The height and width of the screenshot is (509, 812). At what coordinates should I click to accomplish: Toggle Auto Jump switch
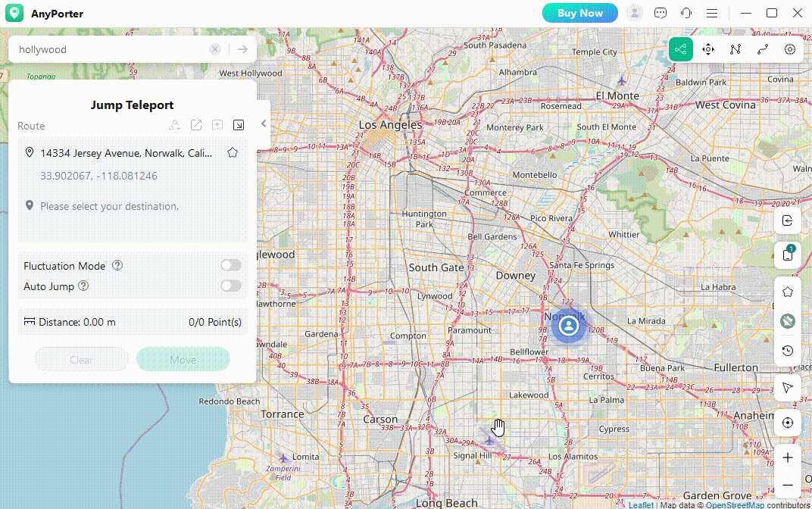click(231, 286)
